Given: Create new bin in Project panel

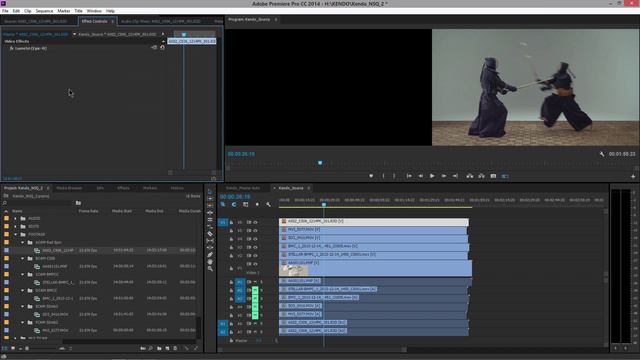Looking at the screenshot, I should coord(159,348).
